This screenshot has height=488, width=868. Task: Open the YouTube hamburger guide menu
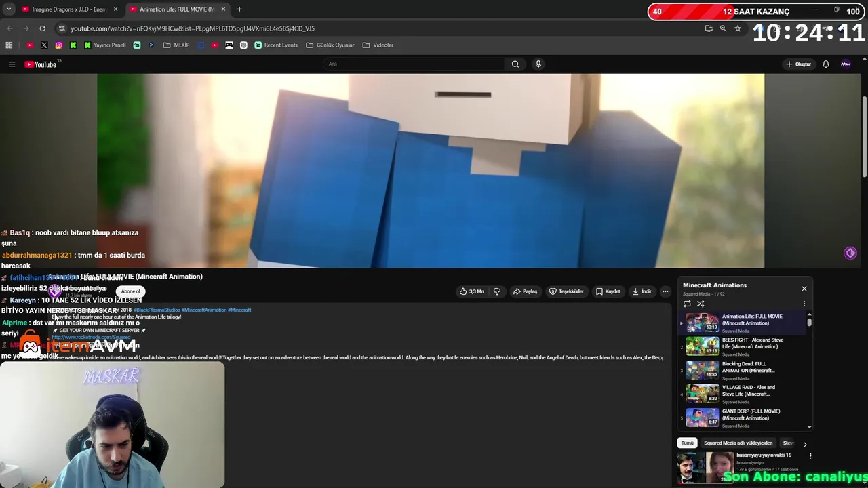(x=12, y=64)
